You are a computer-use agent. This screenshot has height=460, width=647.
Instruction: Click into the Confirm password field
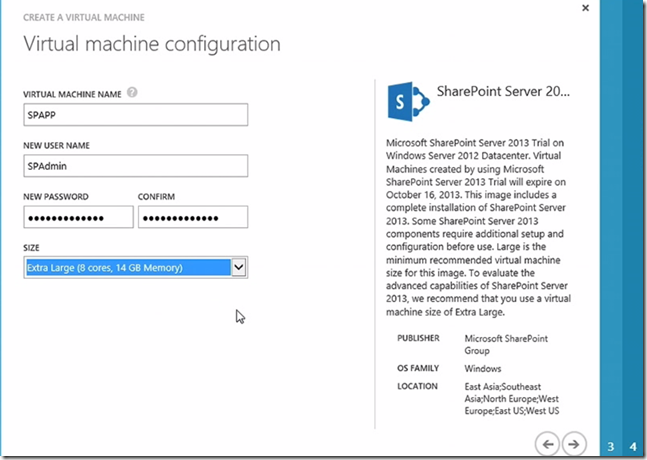193,217
